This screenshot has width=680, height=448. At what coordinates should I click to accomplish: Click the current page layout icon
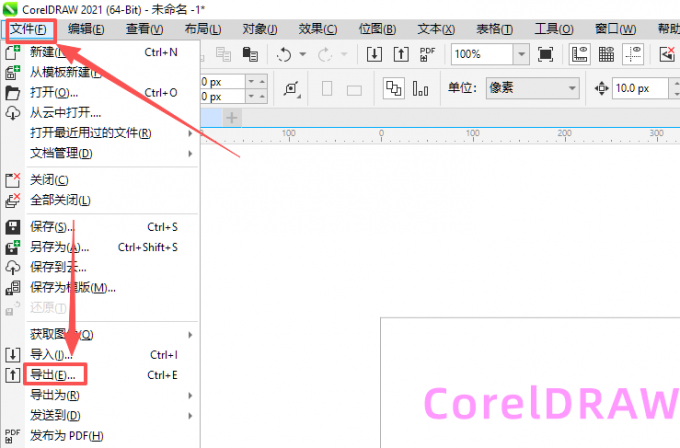420,89
